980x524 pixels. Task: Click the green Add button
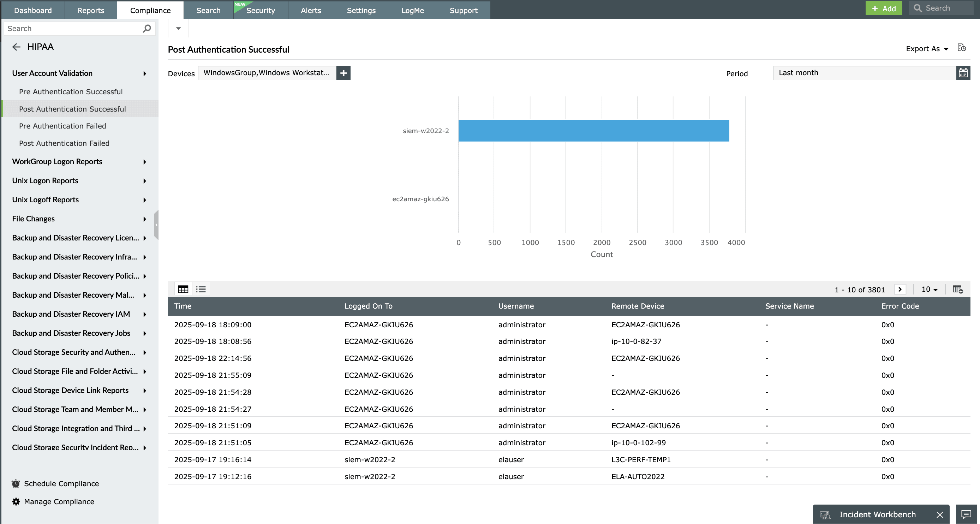[x=883, y=8]
